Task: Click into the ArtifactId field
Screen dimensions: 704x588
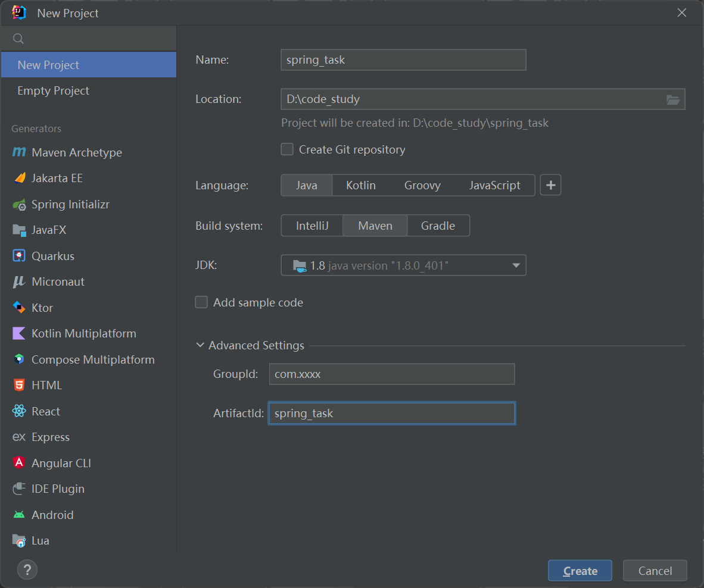Action: click(x=391, y=413)
